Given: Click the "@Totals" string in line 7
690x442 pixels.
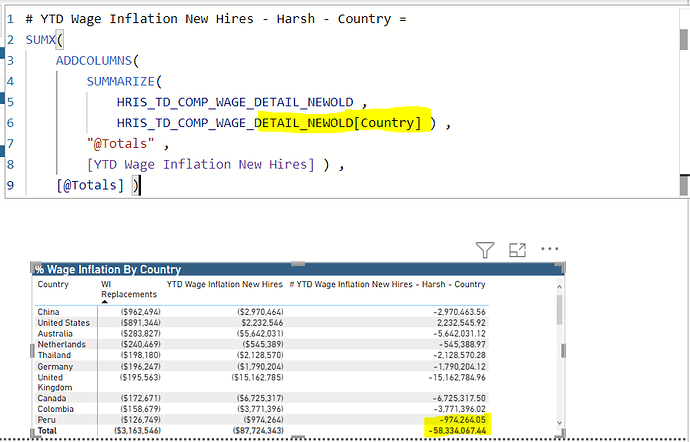Looking at the screenshot, I should 121,144.
